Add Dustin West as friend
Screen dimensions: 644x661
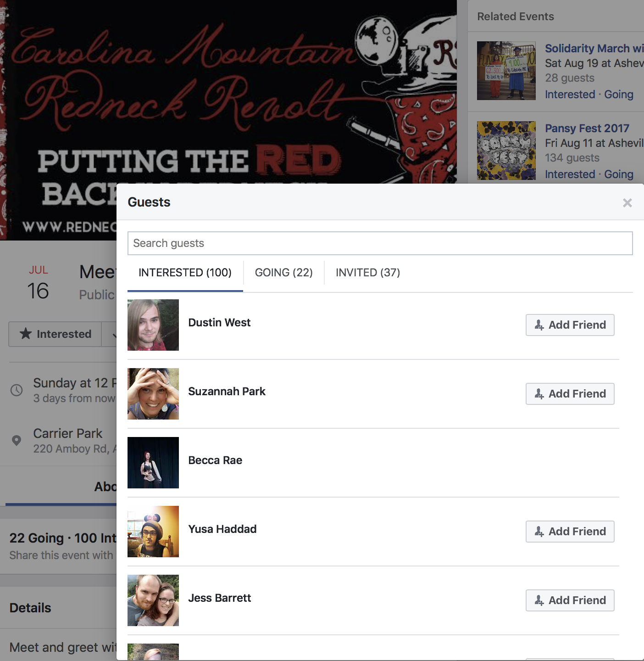tap(570, 325)
